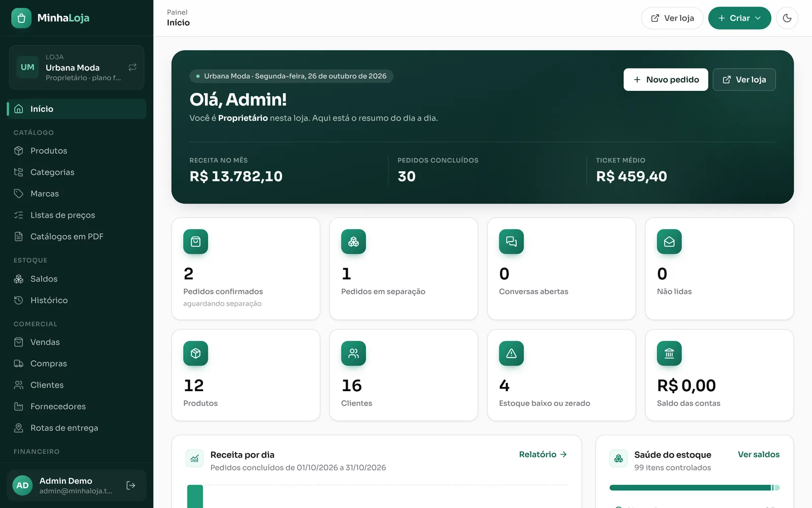Click the R$ 13.782,10 revenue value

pos(236,176)
